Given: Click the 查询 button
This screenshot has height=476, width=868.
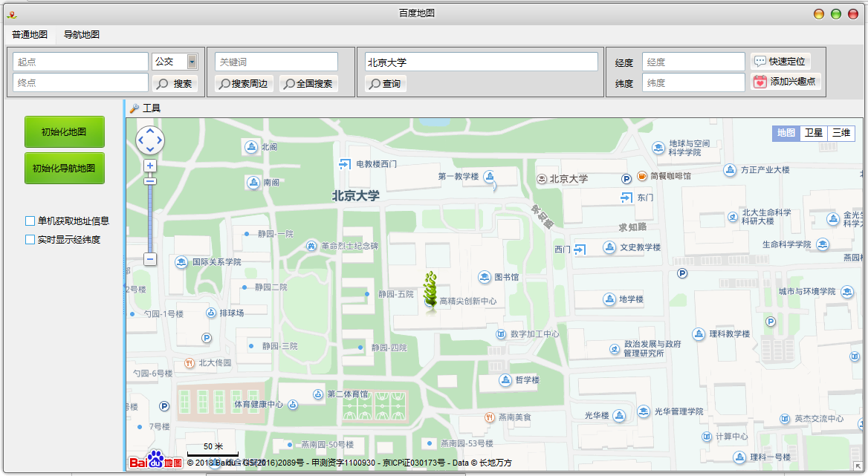Looking at the screenshot, I should (386, 84).
